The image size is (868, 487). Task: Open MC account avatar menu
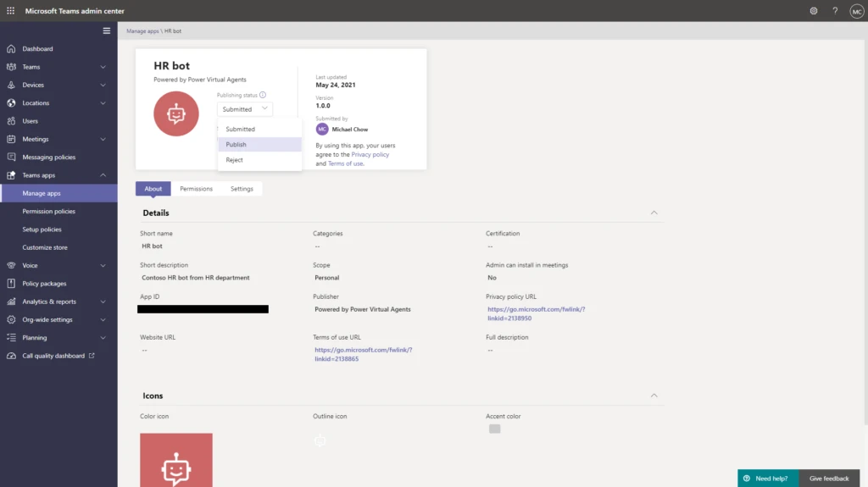pyautogui.click(x=856, y=11)
